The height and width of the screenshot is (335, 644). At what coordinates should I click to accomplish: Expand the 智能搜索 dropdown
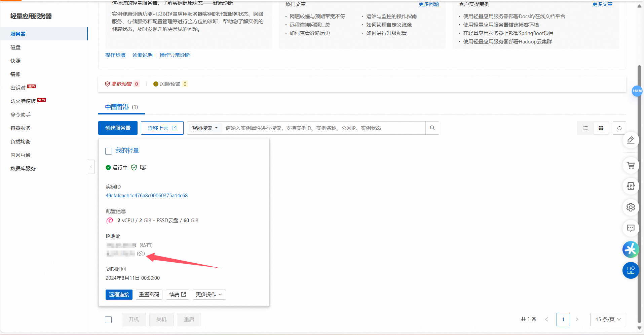(204, 128)
